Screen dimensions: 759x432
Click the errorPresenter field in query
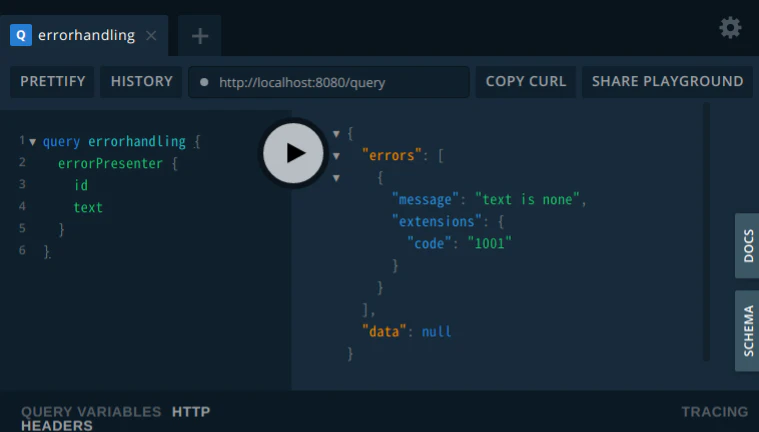(110, 164)
